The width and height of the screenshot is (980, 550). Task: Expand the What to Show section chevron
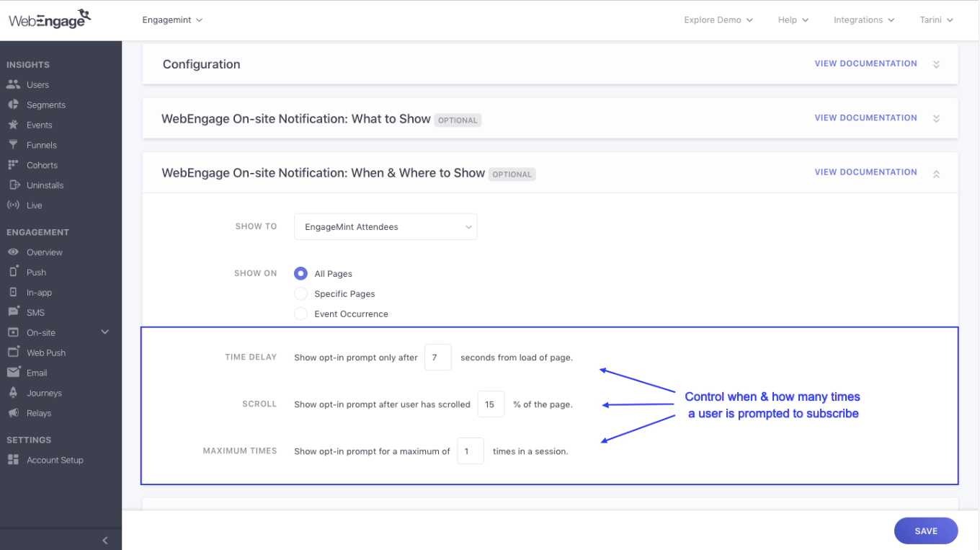pyautogui.click(x=936, y=118)
